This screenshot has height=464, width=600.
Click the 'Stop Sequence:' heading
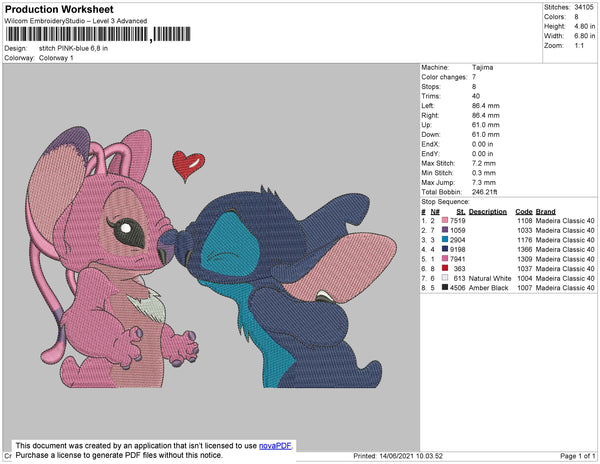[445, 202]
